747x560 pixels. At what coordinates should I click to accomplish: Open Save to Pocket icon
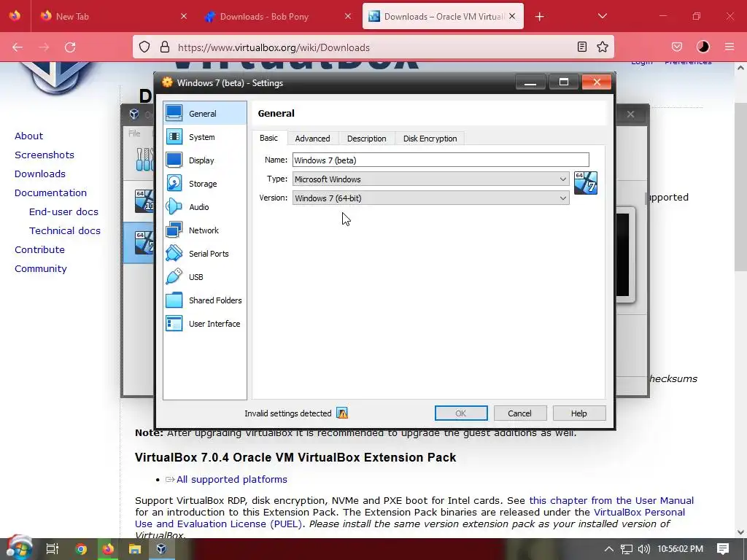click(x=677, y=47)
